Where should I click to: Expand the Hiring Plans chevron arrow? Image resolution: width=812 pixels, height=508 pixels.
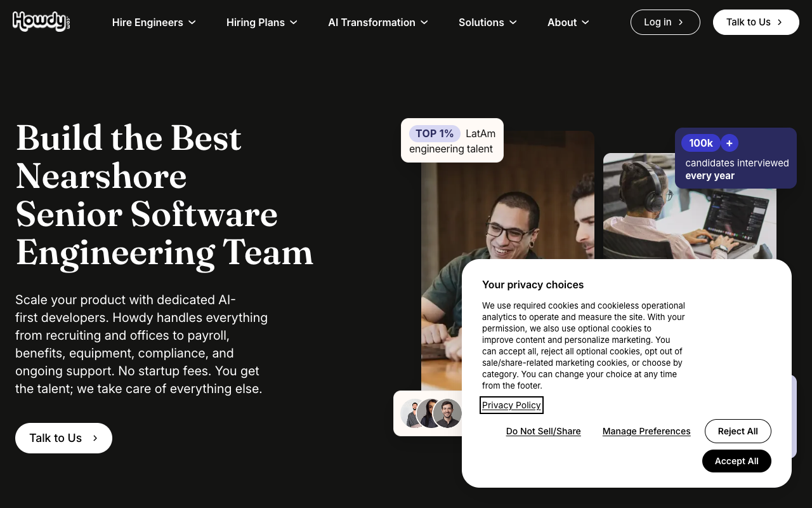pyautogui.click(x=294, y=22)
